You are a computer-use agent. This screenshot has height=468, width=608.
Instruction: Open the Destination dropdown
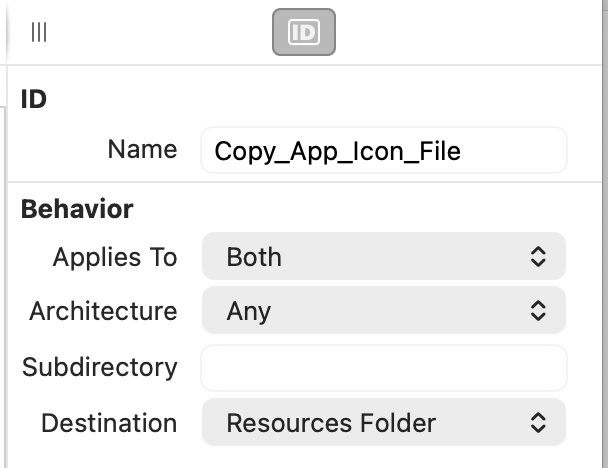(x=384, y=422)
